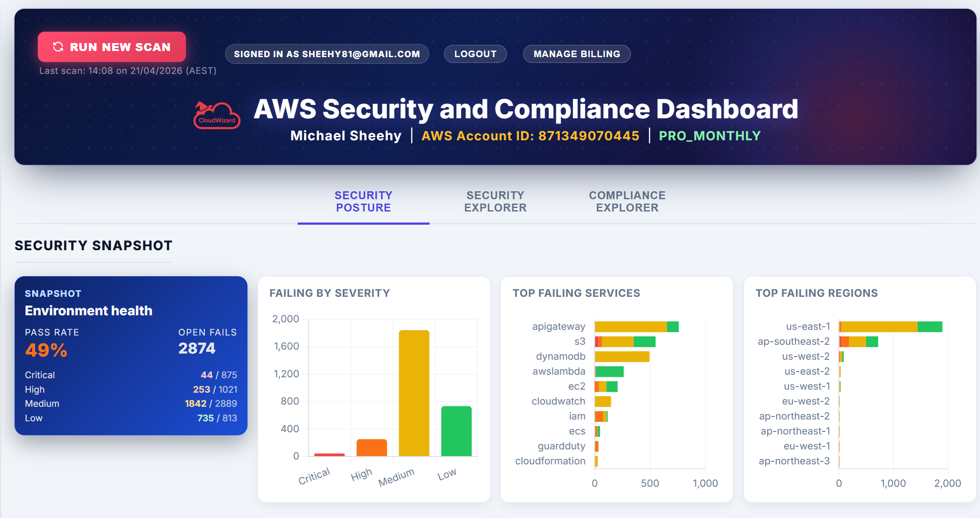Open Manage Billing
This screenshot has width=980, height=518.
pyautogui.click(x=576, y=54)
